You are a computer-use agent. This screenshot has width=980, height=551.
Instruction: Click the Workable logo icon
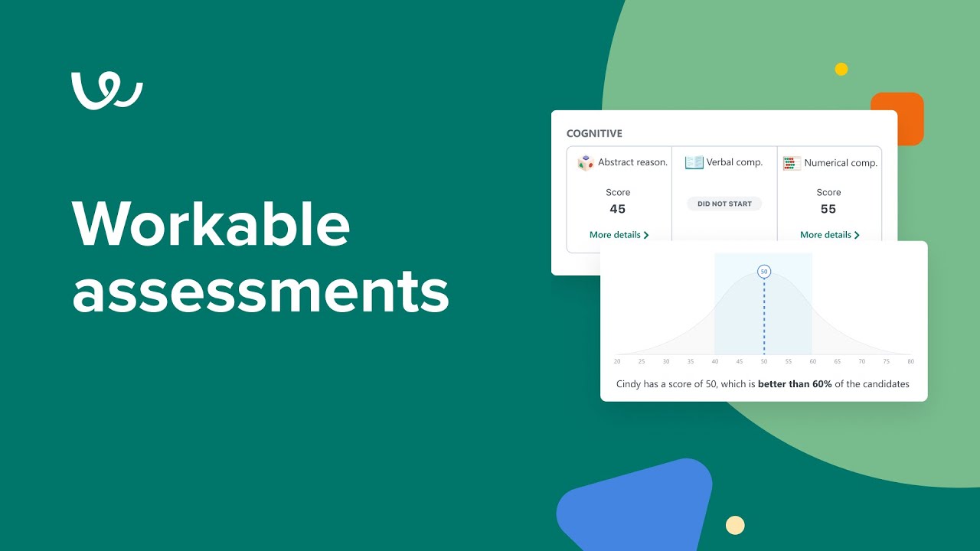click(x=107, y=90)
